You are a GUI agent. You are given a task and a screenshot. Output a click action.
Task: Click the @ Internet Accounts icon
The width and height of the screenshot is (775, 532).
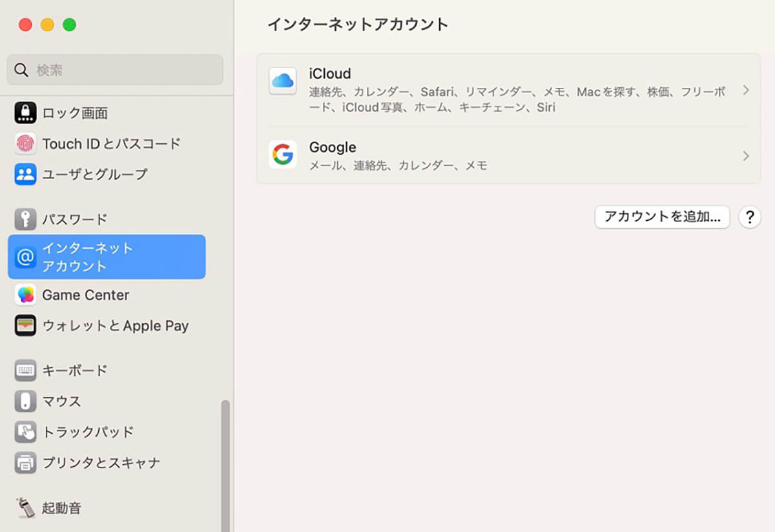[25, 257]
